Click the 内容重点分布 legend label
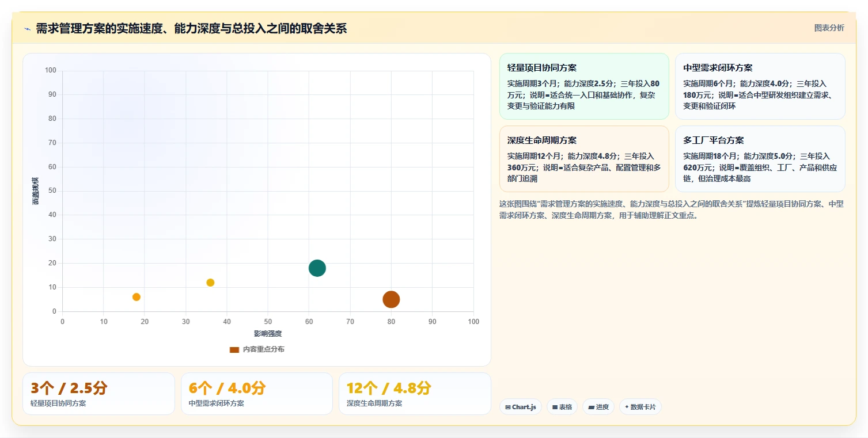This screenshot has width=868, height=438. pos(263,349)
